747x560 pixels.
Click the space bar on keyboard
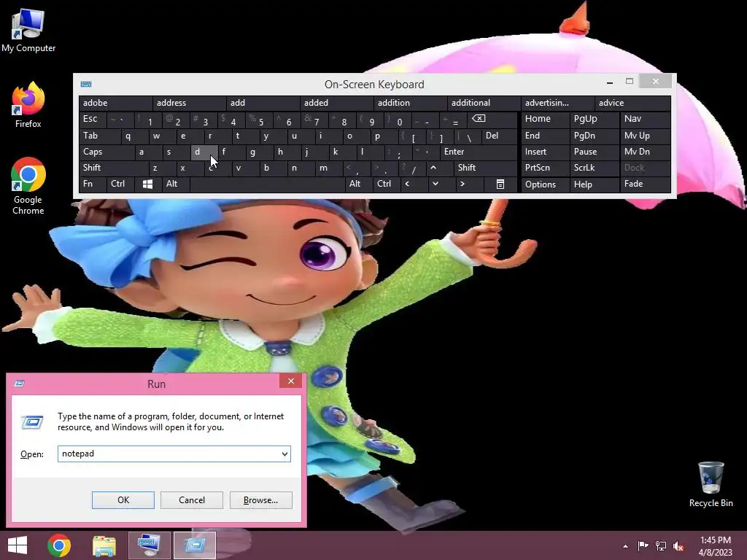[x=267, y=184]
